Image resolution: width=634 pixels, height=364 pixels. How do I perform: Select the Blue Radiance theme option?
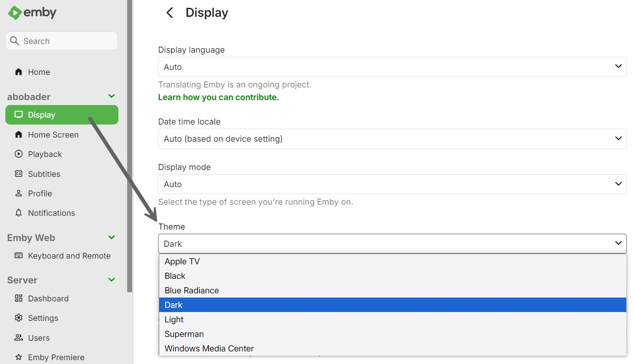click(x=192, y=290)
